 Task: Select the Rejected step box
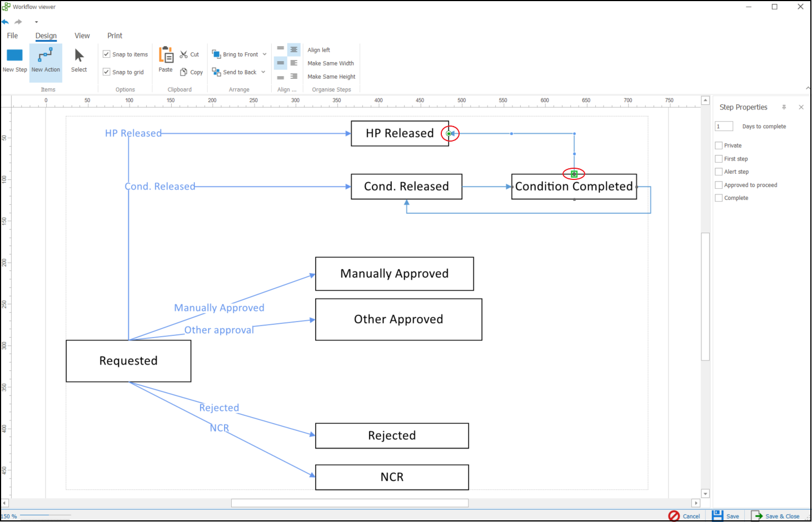click(392, 435)
